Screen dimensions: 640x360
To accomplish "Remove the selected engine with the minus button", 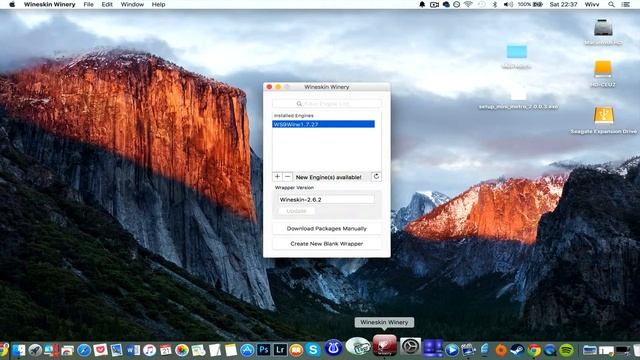I will [x=287, y=177].
